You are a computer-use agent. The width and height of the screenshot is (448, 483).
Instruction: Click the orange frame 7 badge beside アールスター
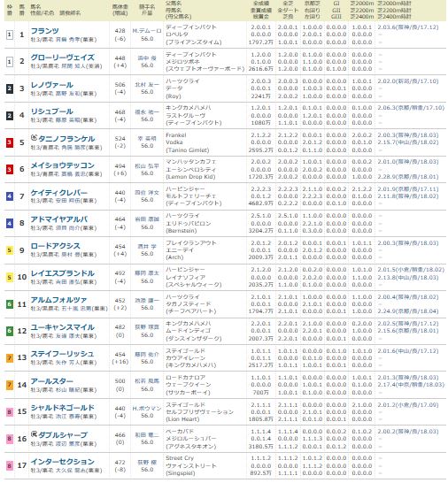click(x=10, y=385)
